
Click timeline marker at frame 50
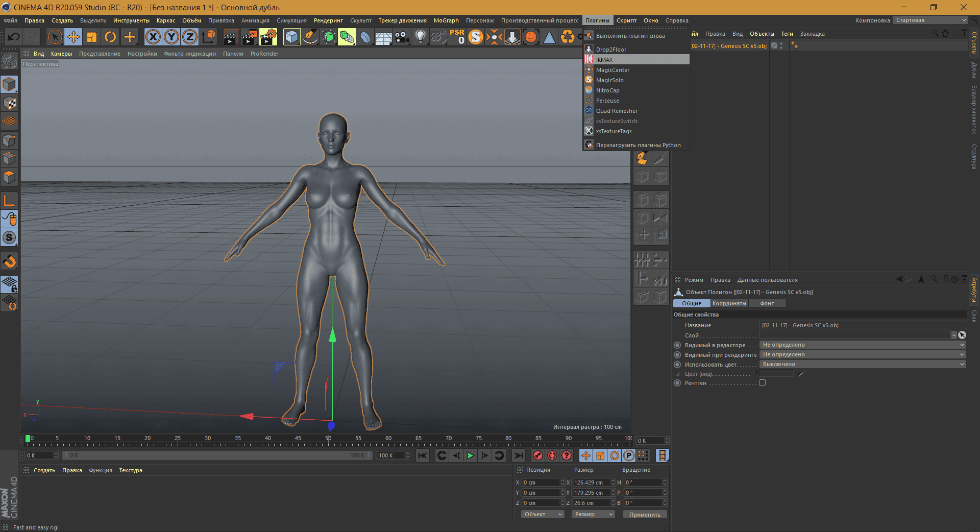[x=328, y=439]
